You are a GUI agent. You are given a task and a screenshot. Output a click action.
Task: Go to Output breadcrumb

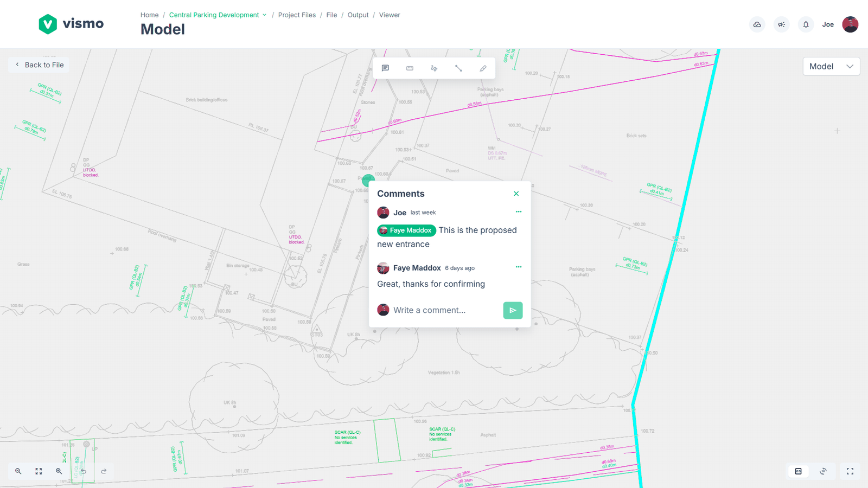point(358,15)
